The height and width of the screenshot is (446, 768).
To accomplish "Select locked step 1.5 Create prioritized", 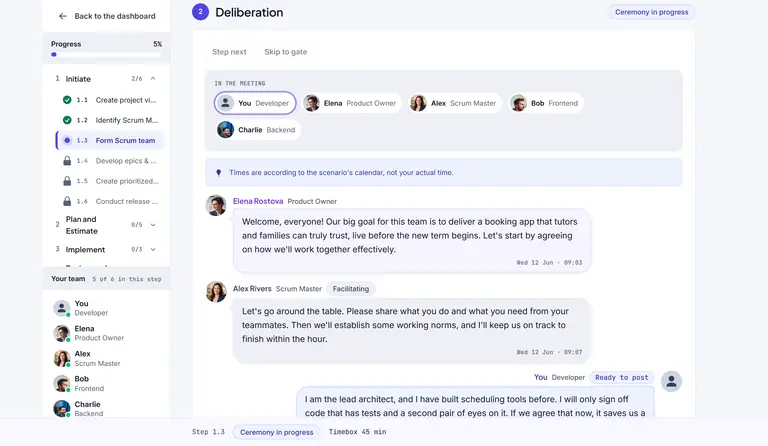I will coord(110,181).
